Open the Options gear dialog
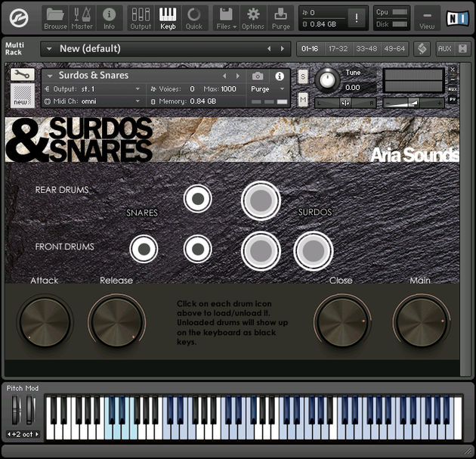 tap(253, 18)
